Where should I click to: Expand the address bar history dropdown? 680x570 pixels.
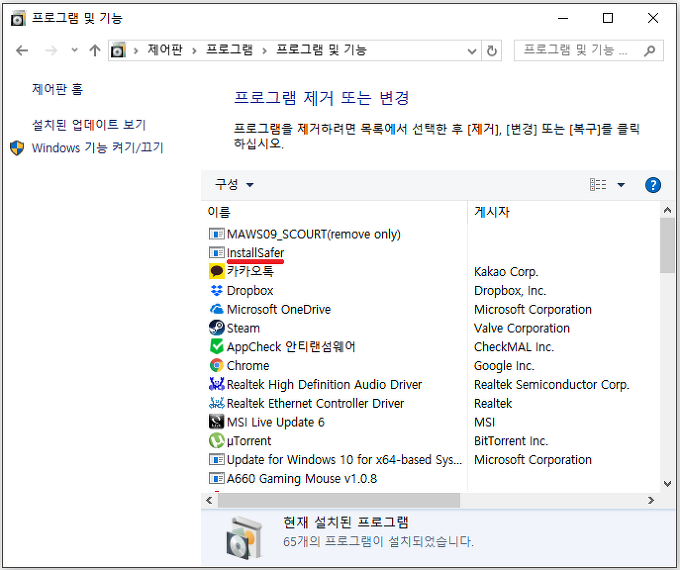[x=472, y=51]
